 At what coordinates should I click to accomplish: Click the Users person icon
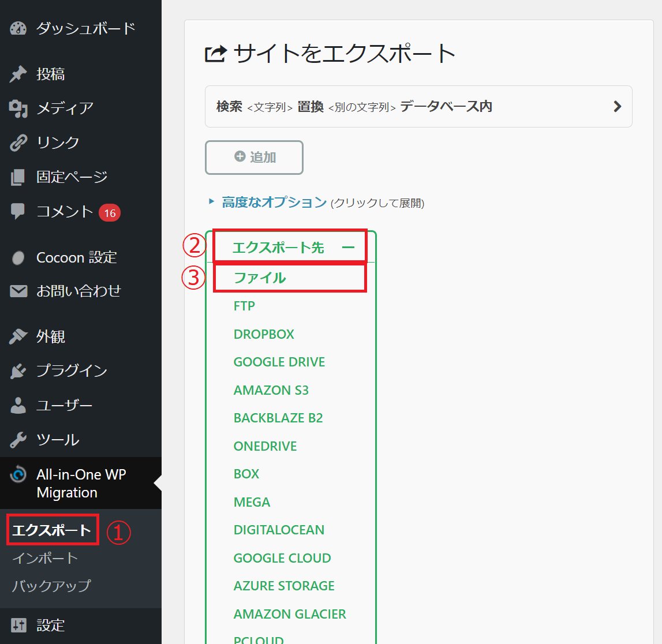[x=18, y=405]
